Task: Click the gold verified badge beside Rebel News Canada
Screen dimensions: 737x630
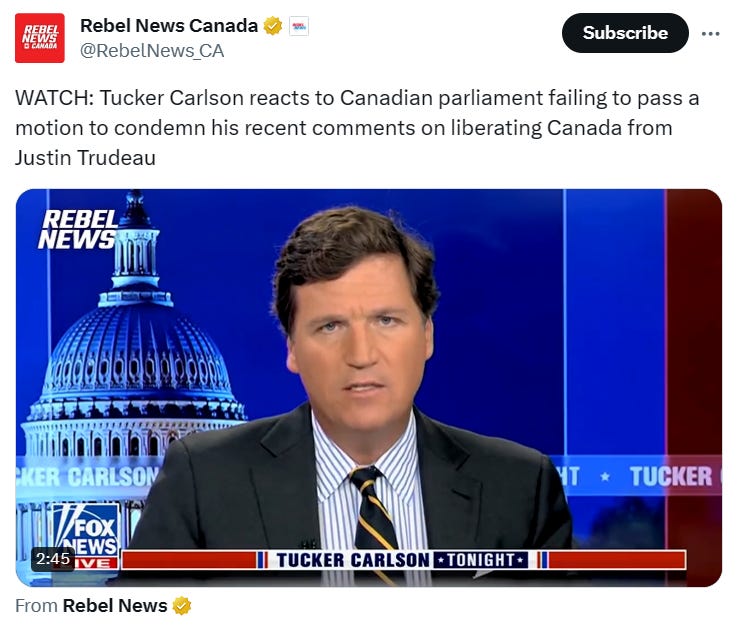Action: tap(273, 26)
